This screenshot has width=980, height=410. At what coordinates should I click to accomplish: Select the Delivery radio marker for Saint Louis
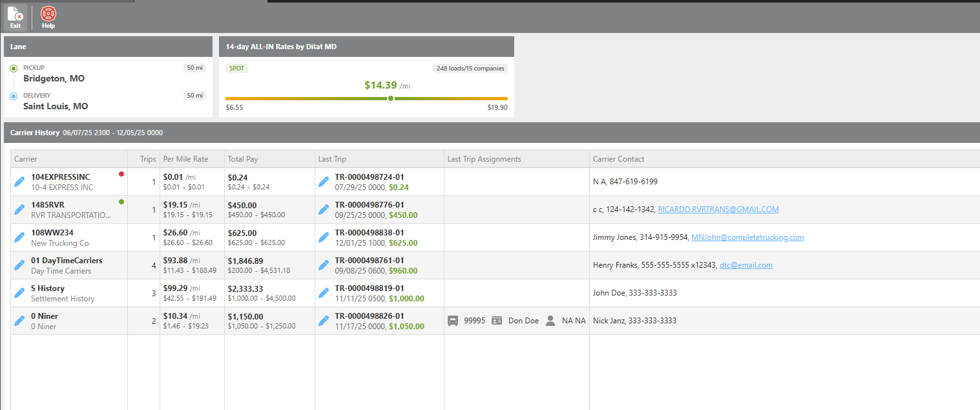[x=14, y=96]
